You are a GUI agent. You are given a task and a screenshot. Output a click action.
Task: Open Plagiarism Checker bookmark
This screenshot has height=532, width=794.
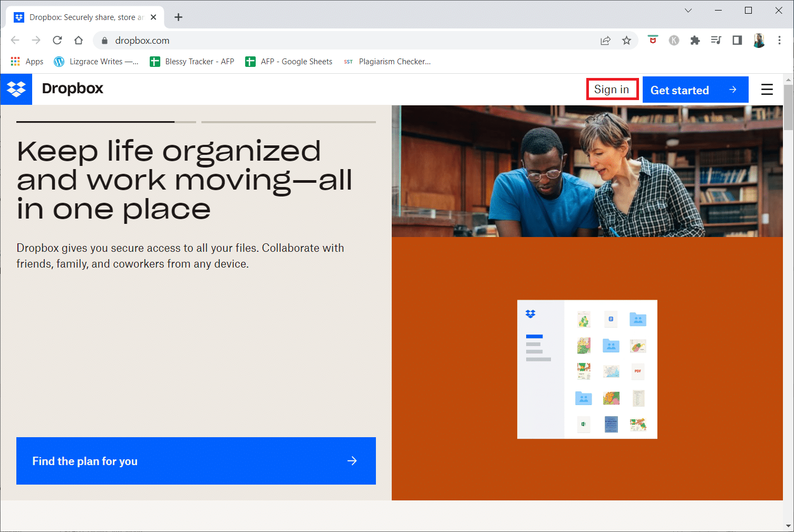387,62
